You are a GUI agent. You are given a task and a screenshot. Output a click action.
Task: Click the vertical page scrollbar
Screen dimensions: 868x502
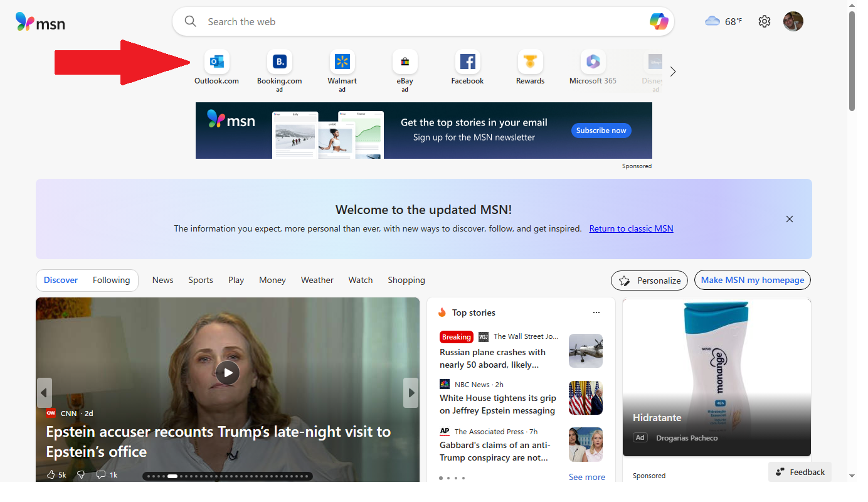pyautogui.click(x=852, y=61)
